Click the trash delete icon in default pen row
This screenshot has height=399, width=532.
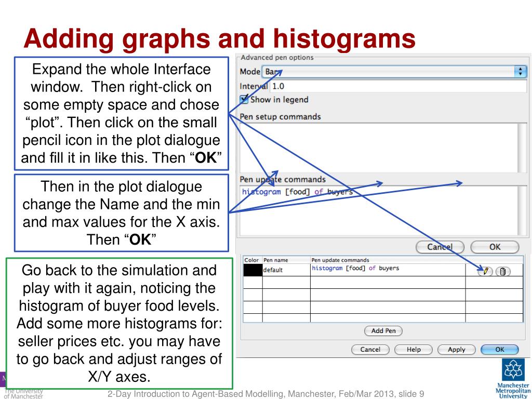click(503, 271)
